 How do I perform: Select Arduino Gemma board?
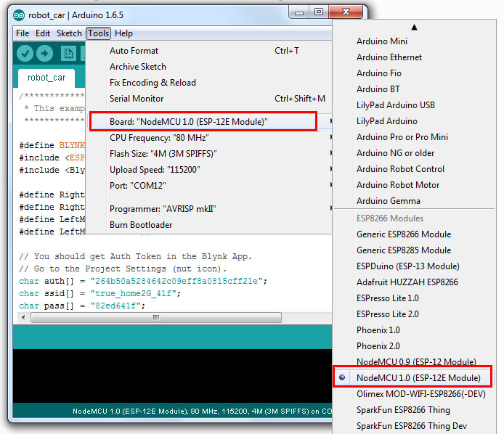[414, 201]
